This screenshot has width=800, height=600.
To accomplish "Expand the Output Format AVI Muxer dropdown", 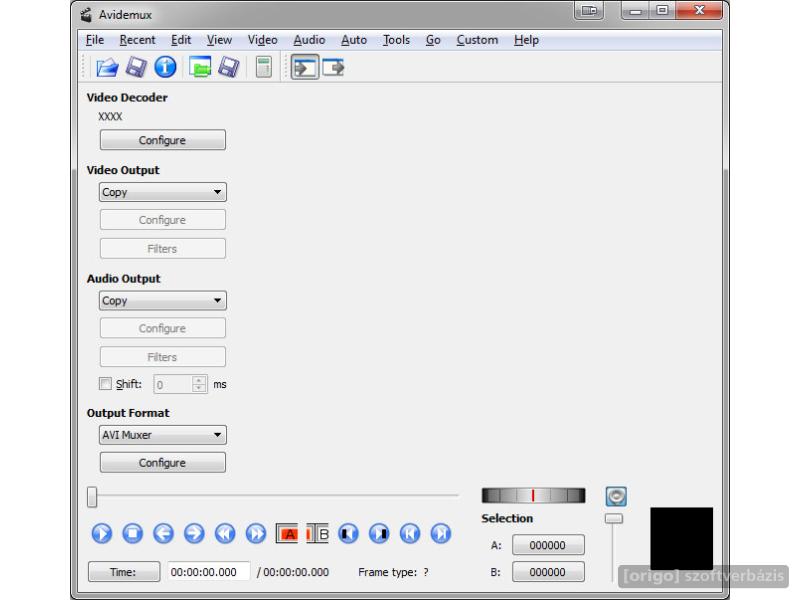I will point(163,435).
